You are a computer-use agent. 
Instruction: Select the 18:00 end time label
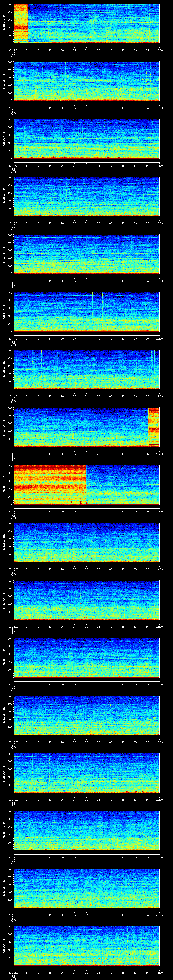point(160,223)
